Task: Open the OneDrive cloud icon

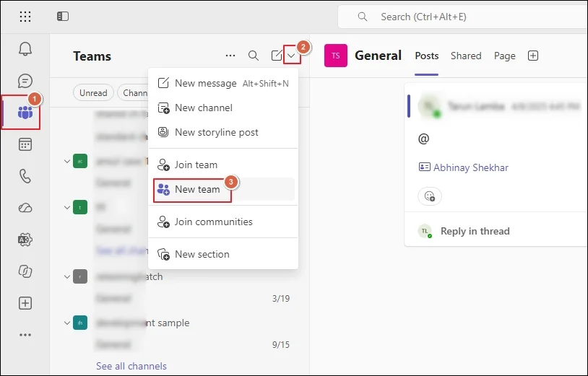Action: (x=25, y=208)
